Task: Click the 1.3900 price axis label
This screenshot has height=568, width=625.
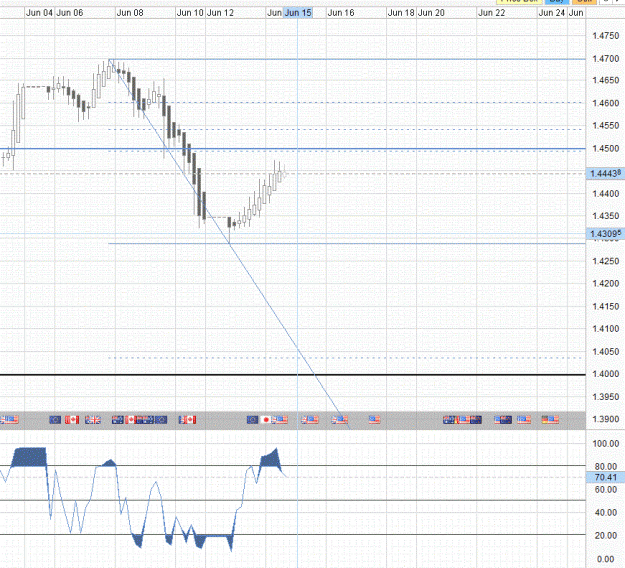Action: pos(605,419)
